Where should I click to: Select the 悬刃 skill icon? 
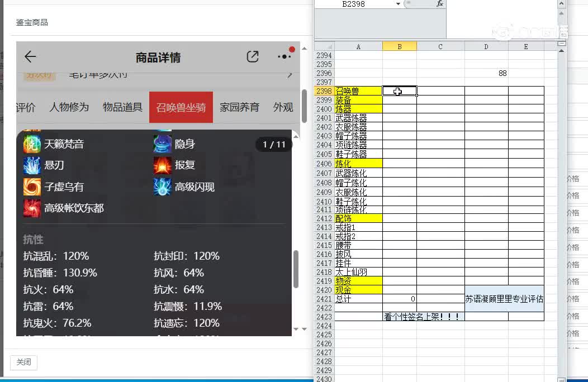coord(32,165)
